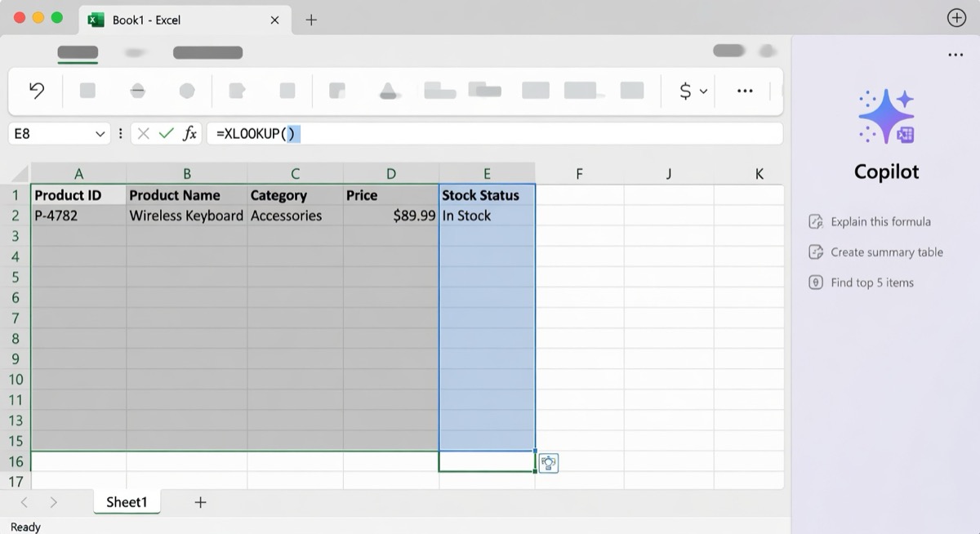This screenshot has height=534, width=980.
Task: Click the previous sheet arrow
Action: point(24,502)
